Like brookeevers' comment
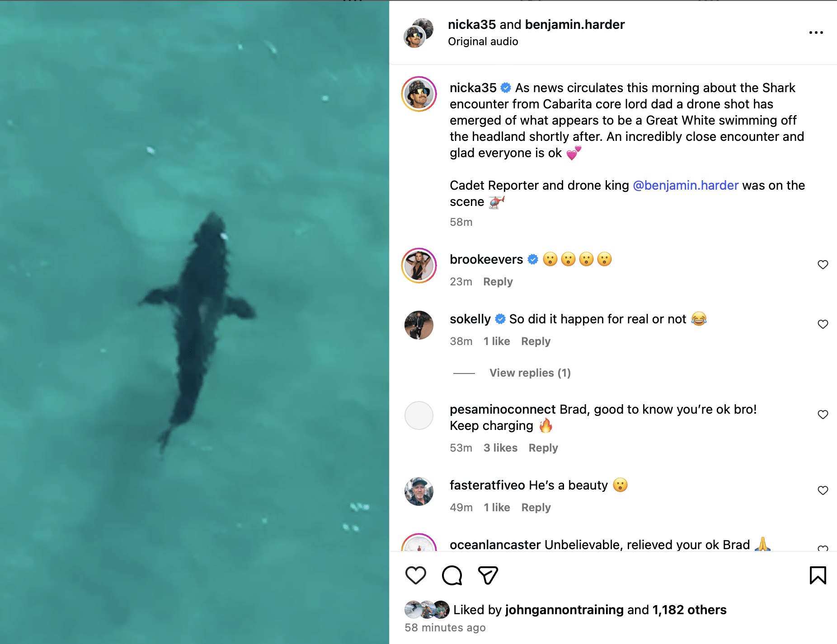Viewport: 837px width, 644px height. [x=823, y=265]
